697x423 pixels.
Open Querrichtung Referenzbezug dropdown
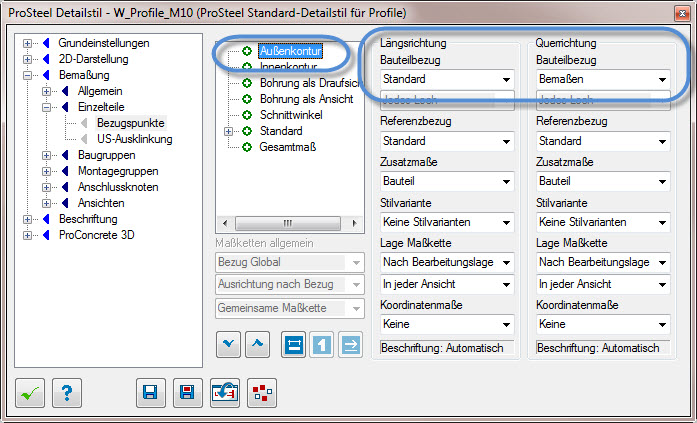[x=603, y=141]
